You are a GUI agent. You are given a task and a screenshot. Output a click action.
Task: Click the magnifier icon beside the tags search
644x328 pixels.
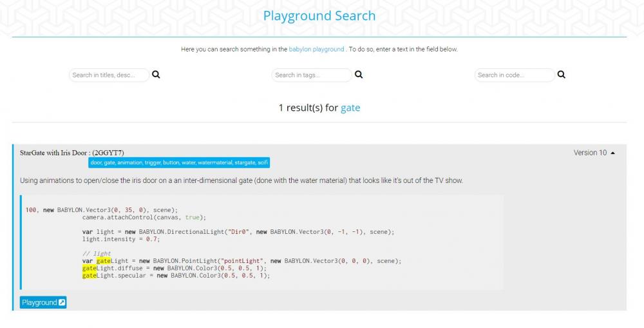359,75
